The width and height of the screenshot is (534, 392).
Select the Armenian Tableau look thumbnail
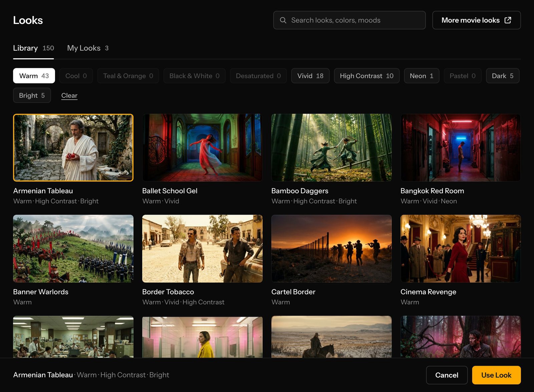[73, 148]
